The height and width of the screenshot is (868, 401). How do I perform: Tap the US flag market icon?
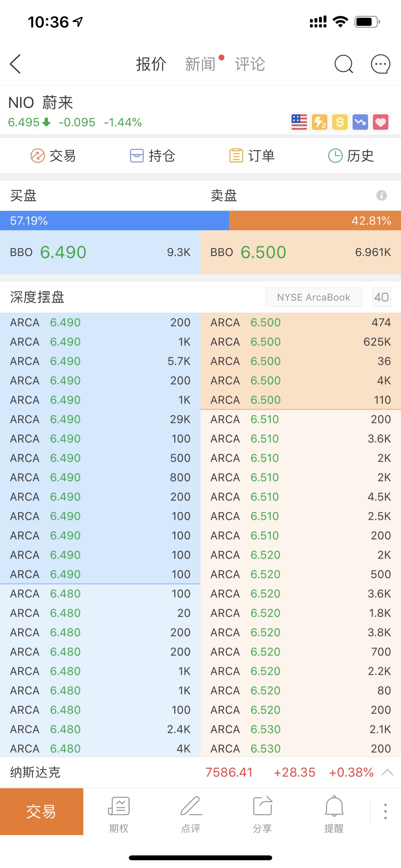(x=299, y=122)
